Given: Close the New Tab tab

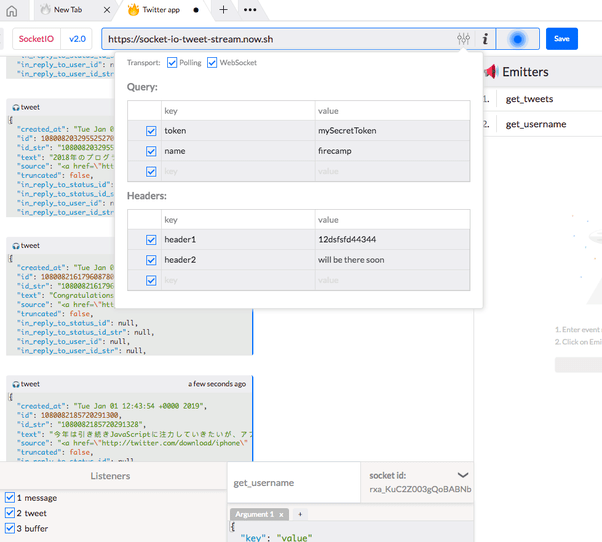Looking at the screenshot, I should [x=107, y=10].
